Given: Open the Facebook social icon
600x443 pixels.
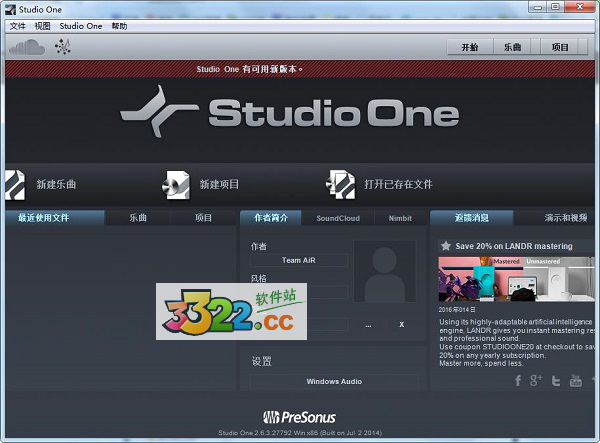Looking at the screenshot, I should click(x=518, y=380).
